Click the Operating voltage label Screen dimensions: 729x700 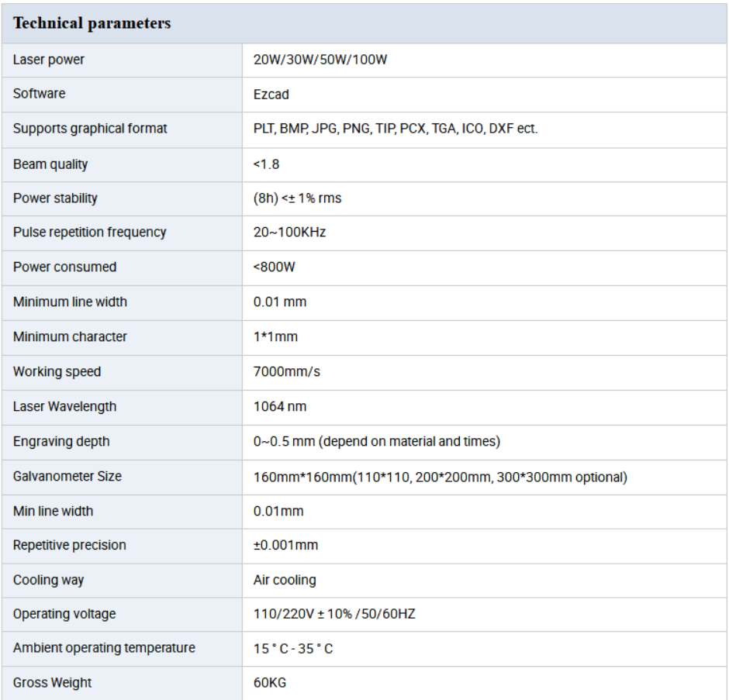[x=64, y=614]
